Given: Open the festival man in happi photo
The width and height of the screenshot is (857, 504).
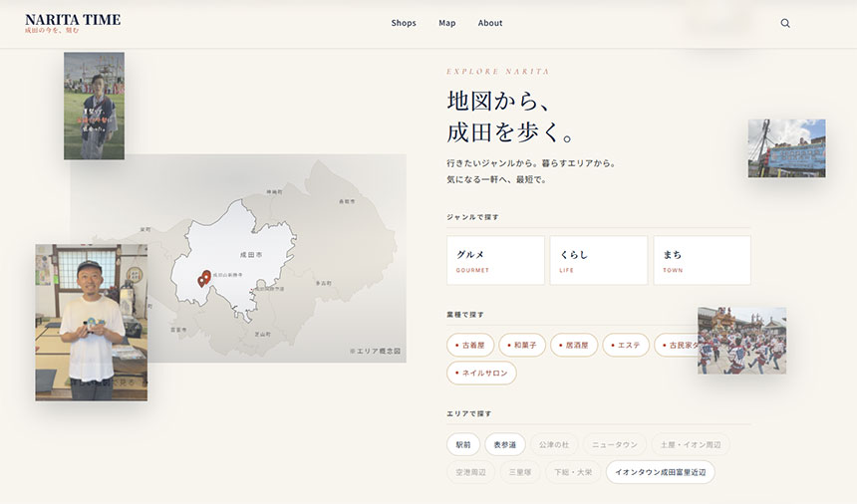Looking at the screenshot, I should (94, 106).
